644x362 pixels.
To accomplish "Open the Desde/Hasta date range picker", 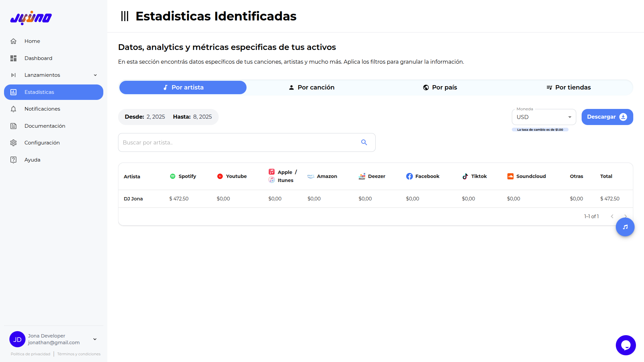I will pyautogui.click(x=168, y=117).
